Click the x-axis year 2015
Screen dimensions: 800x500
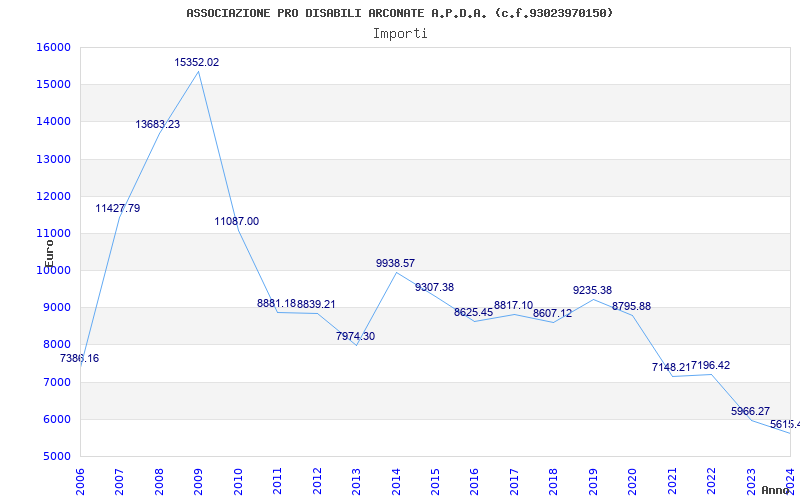click(435, 481)
